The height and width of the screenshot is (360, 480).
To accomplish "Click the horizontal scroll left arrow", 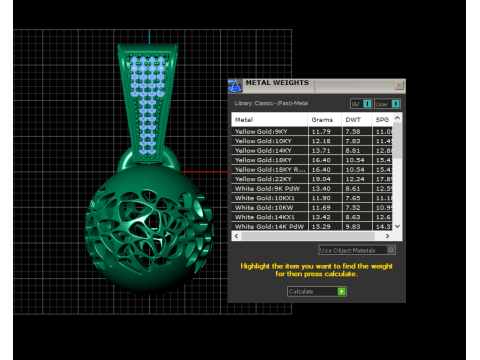I will pyautogui.click(x=236, y=236).
